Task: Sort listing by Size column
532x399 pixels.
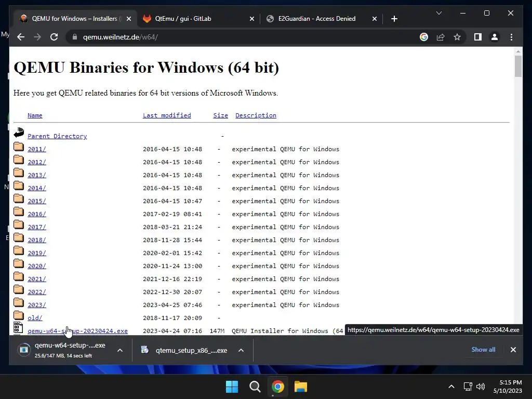Action: coord(220,115)
